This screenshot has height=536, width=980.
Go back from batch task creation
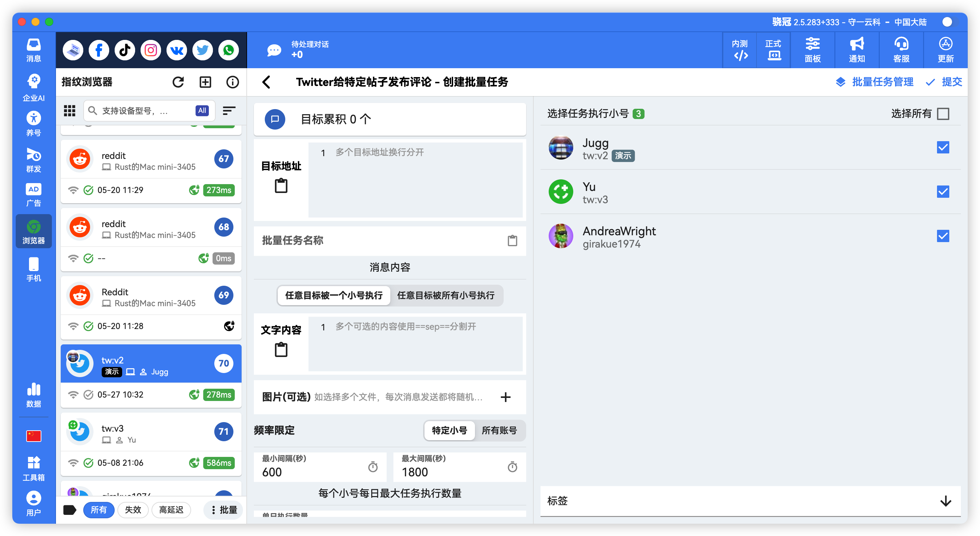pos(266,82)
